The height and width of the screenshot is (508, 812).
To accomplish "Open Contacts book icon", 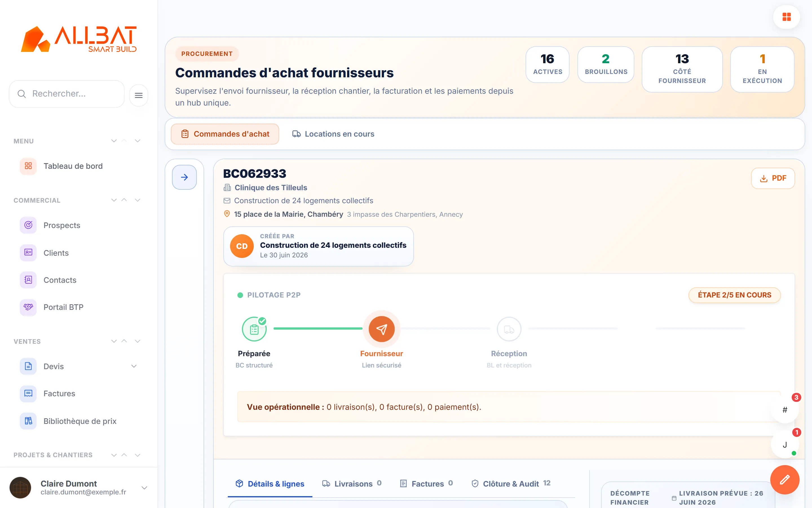I will click(28, 280).
